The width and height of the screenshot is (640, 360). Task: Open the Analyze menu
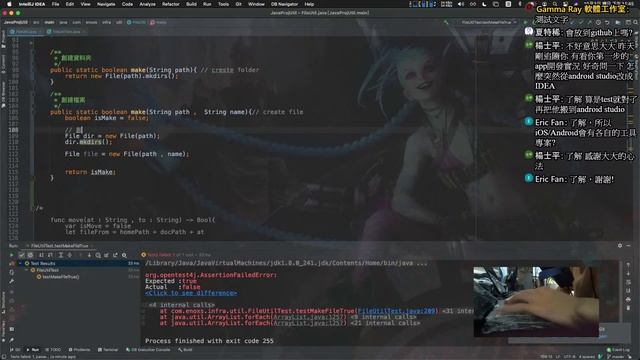point(147,4)
